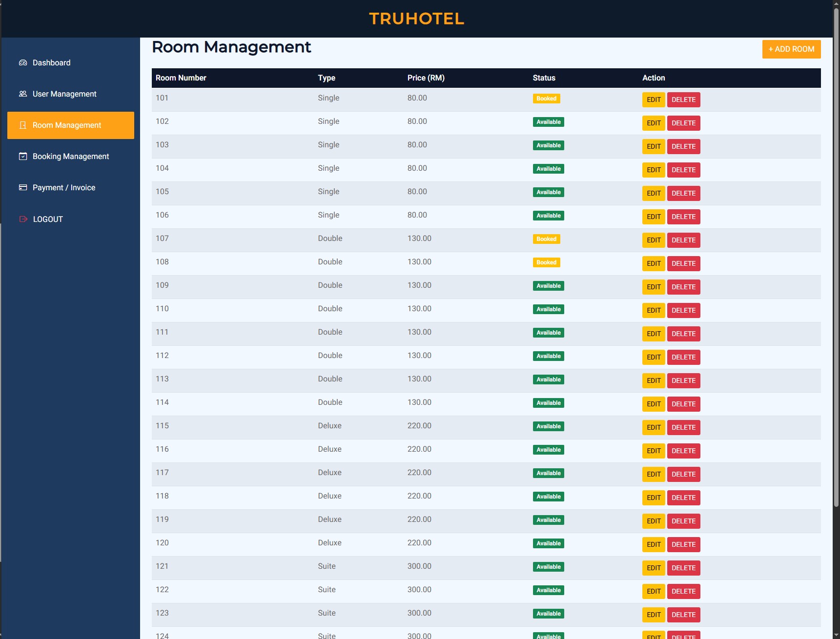The height and width of the screenshot is (639, 840).
Task: Remove Suite room 121 with DELETE
Action: pos(683,568)
